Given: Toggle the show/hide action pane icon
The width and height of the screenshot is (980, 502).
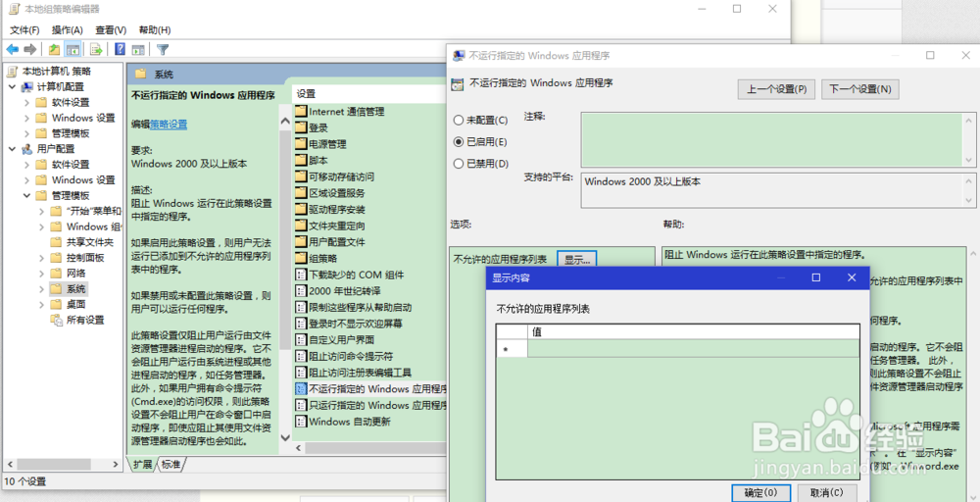Looking at the screenshot, I should [138, 49].
